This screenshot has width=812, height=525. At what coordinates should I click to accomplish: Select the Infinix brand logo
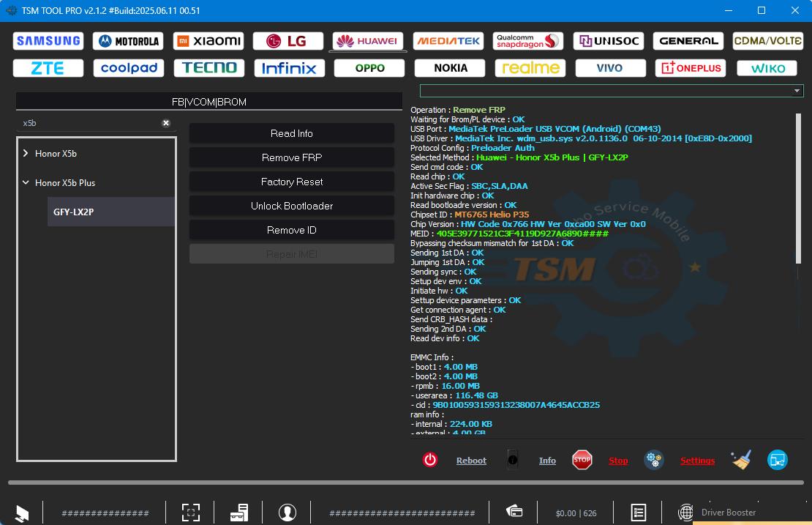[290, 68]
